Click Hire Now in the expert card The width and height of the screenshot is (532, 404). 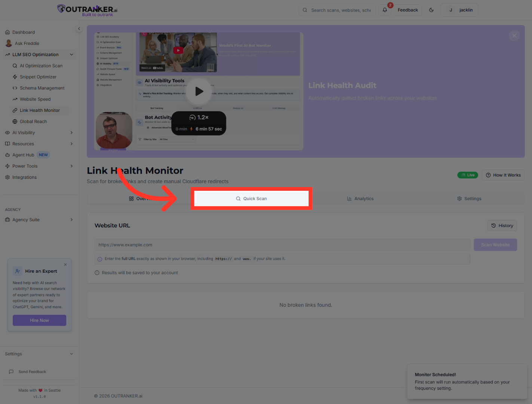click(39, 320)
